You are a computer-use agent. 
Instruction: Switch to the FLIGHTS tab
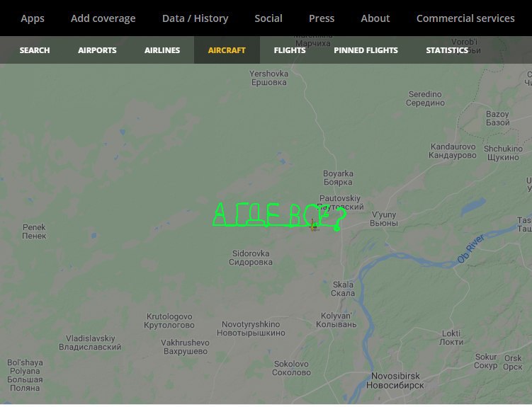290,50
